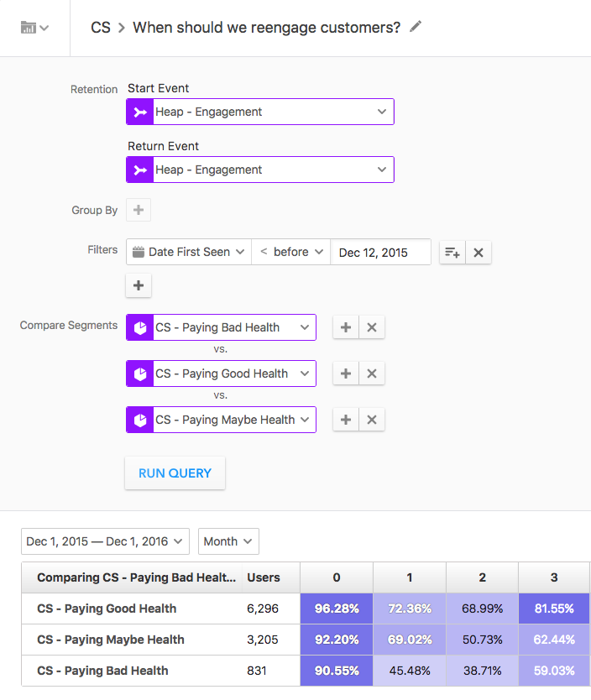The image size is (591, 700).
Task: Add a sub-filter with the list-plus icon
Action: (x=452, y=253)
